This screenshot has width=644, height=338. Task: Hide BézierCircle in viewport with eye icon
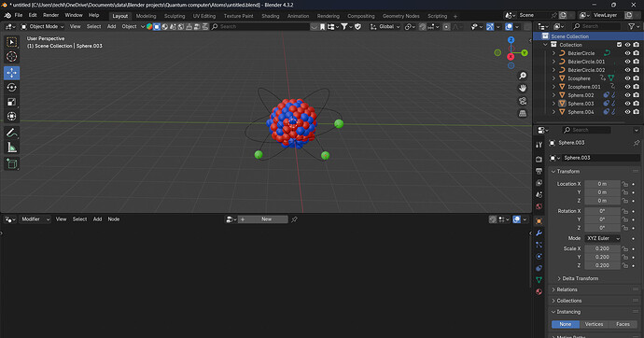pyautogui.click(x=627, y=53)
